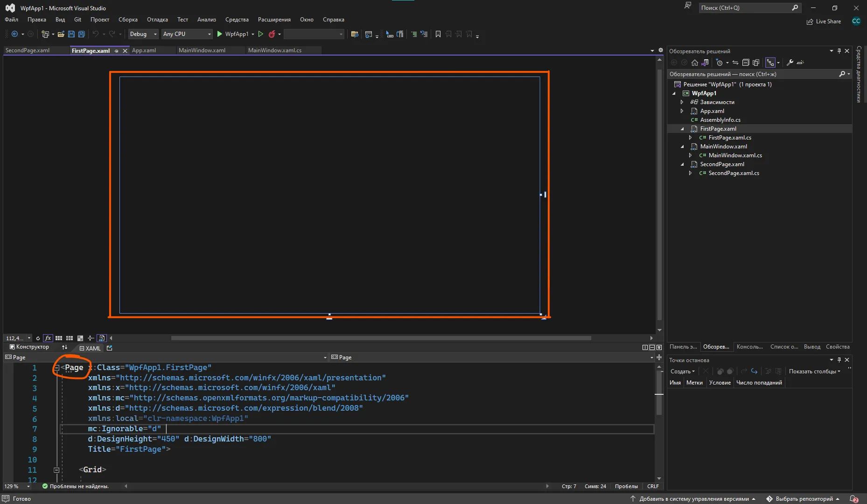Click the comment selected lines icon
This screenshot has width=867, height=504.
414,34
